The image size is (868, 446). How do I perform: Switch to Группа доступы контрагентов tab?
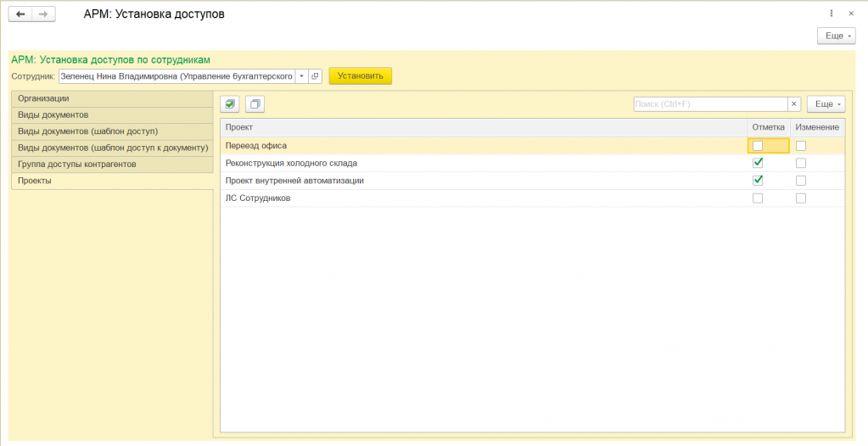(112, 164)
